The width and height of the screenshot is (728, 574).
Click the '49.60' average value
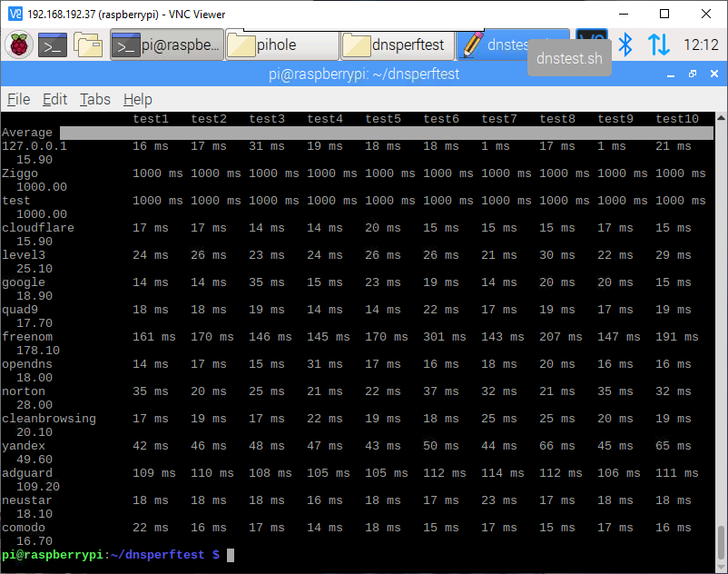point(34,460)
